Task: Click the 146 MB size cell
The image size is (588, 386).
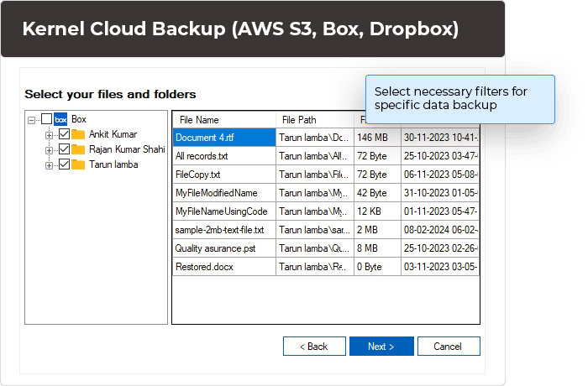Action: (x=377, y=138)
